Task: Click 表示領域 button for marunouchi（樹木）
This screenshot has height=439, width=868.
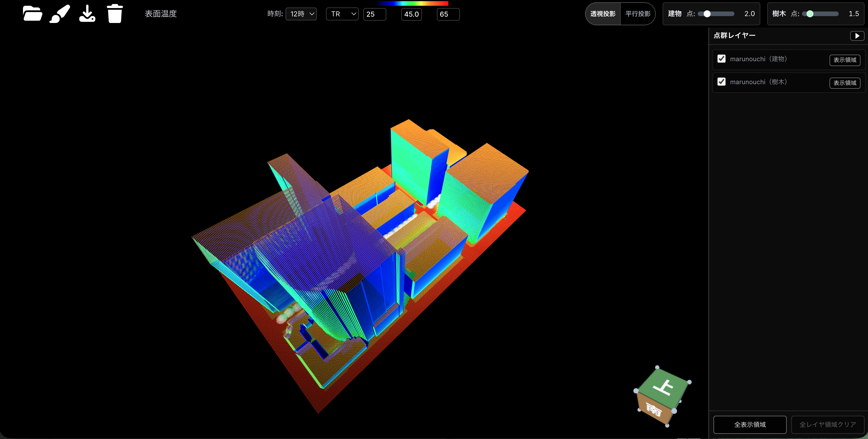Action: point(845,83)
